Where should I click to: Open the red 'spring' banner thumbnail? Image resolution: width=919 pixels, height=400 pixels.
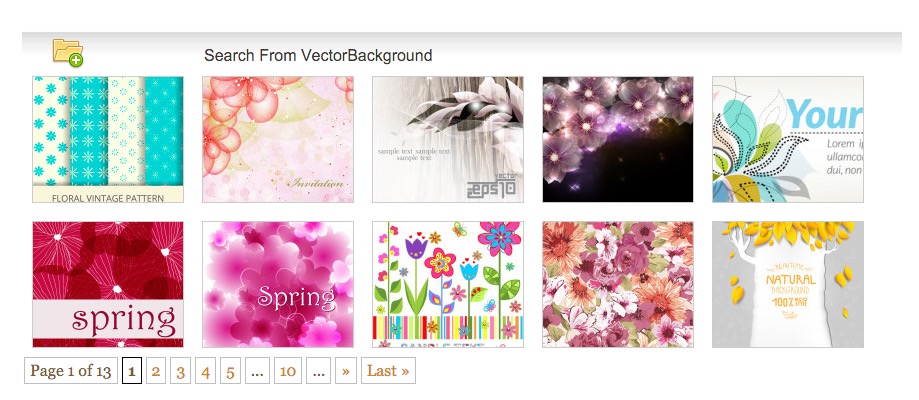(108, 284)
